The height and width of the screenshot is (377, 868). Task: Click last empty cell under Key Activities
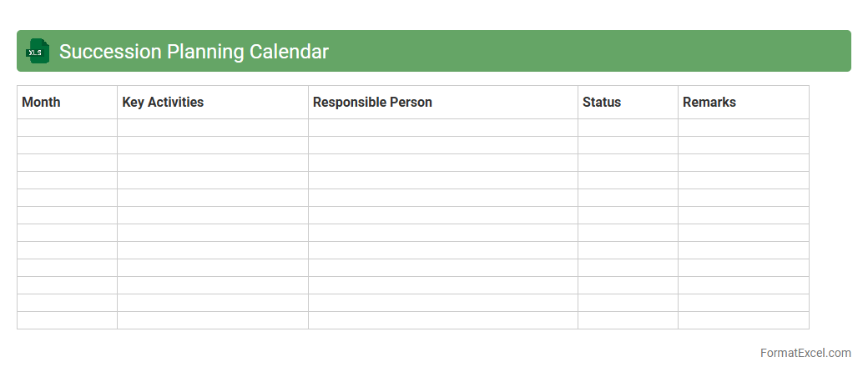(213, 320)
